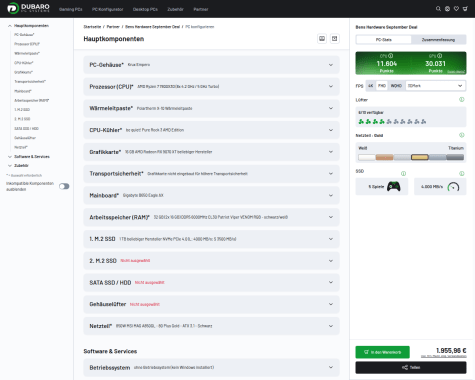The image size is (475, 380).
Task: Switch to the PC-Stats tab
Action: point(384,40)
